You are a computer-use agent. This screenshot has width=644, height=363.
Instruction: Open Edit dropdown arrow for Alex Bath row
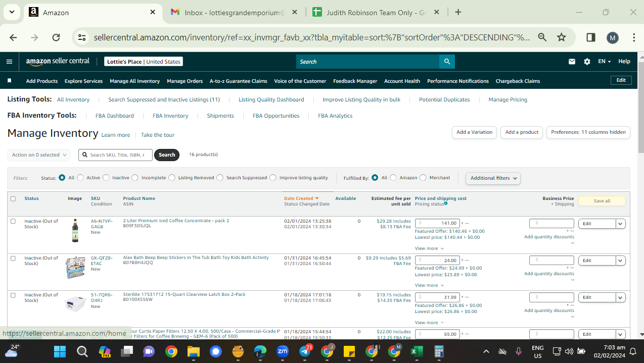pos(621,261)
